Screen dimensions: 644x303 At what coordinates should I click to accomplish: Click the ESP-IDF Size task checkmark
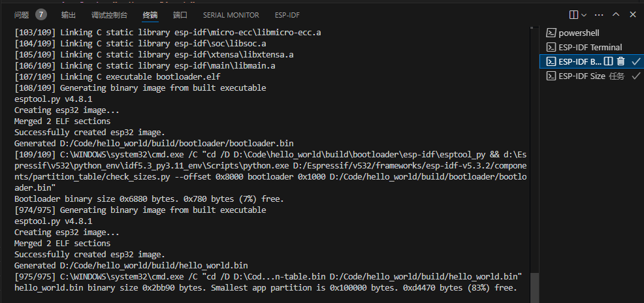(x=635, y=76)
